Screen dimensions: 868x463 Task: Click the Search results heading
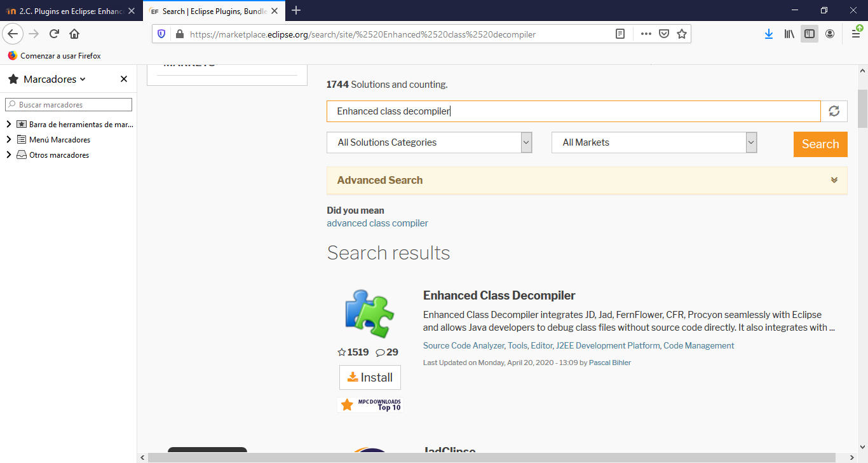click(x=388, y=253)
